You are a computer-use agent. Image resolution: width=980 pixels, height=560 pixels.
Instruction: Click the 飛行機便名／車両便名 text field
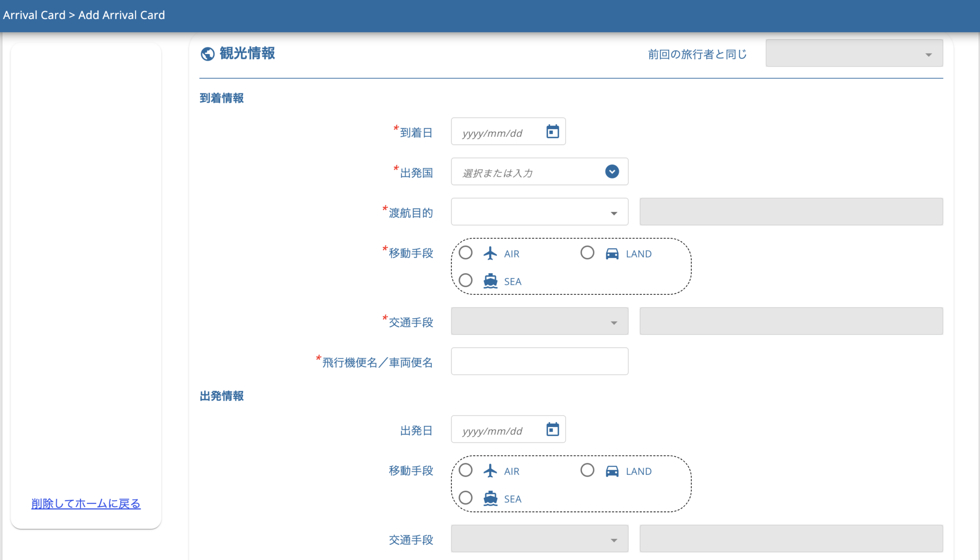539,361
